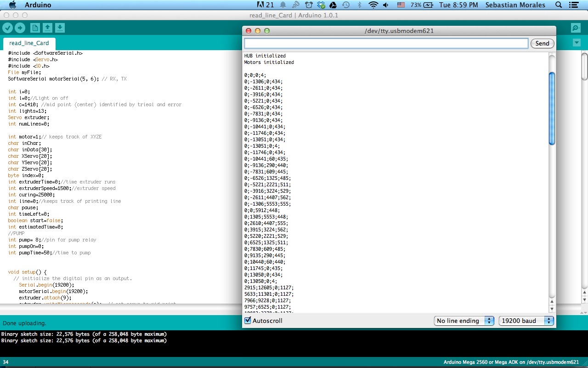
Task: Open the Serial Monitor magnifier icon
Action: [x=575, y=28]
